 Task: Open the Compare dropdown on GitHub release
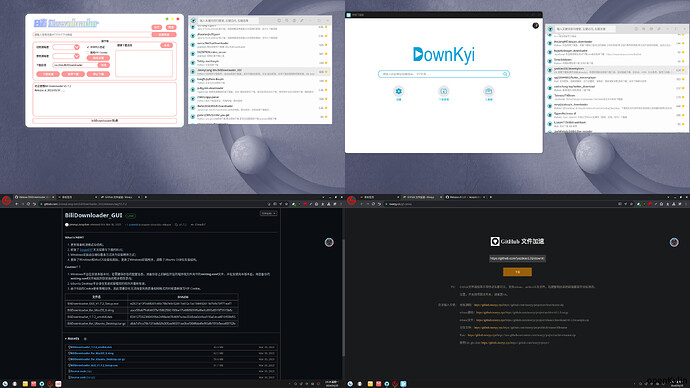click(x=268, y=213)
